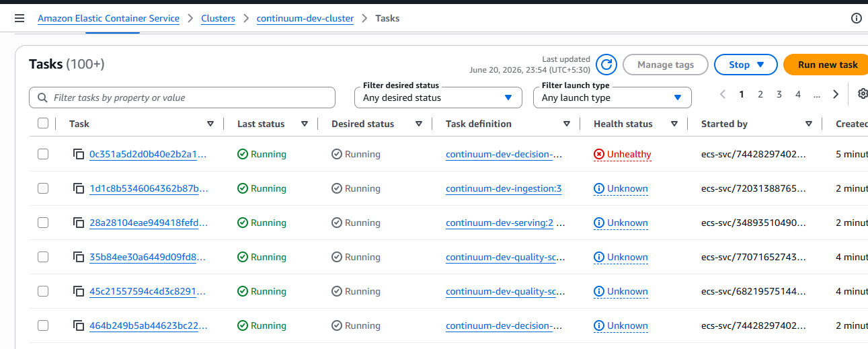This screenshot has width=868, height=349.
Task: Focus the Filter tasks by property search field
Action: tap(182, 98)
